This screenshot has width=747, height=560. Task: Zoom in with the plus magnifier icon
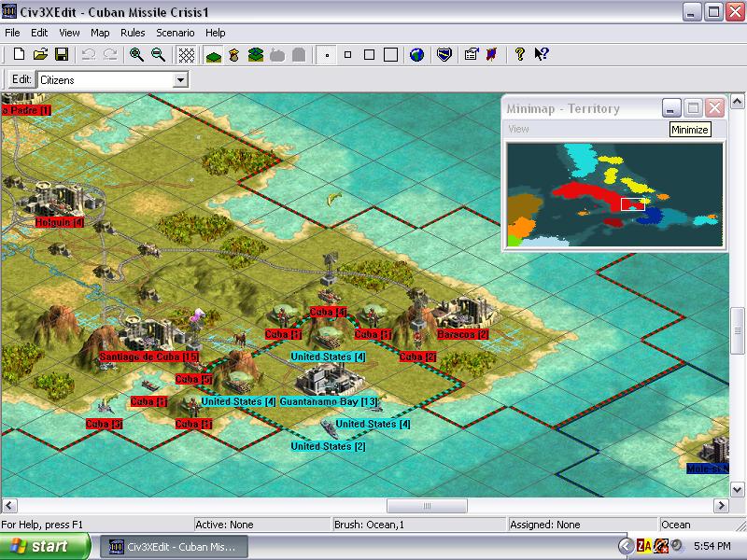[x=136, y=55]
